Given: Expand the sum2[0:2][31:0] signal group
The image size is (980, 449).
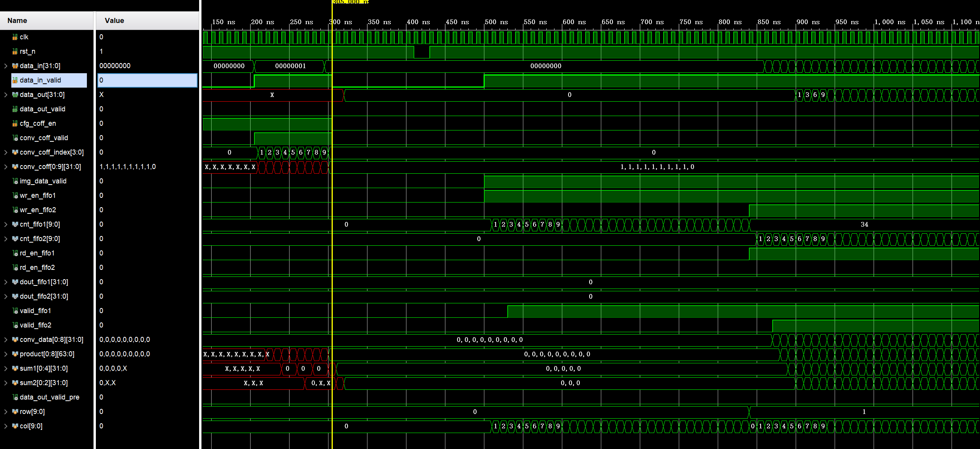Looking at the screenshot, I should (5, 383).
